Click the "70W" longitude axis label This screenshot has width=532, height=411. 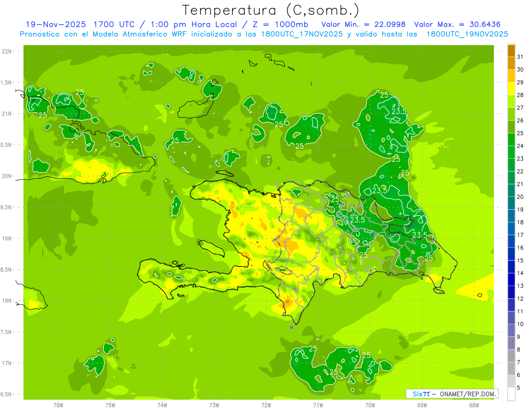(370, 405)
